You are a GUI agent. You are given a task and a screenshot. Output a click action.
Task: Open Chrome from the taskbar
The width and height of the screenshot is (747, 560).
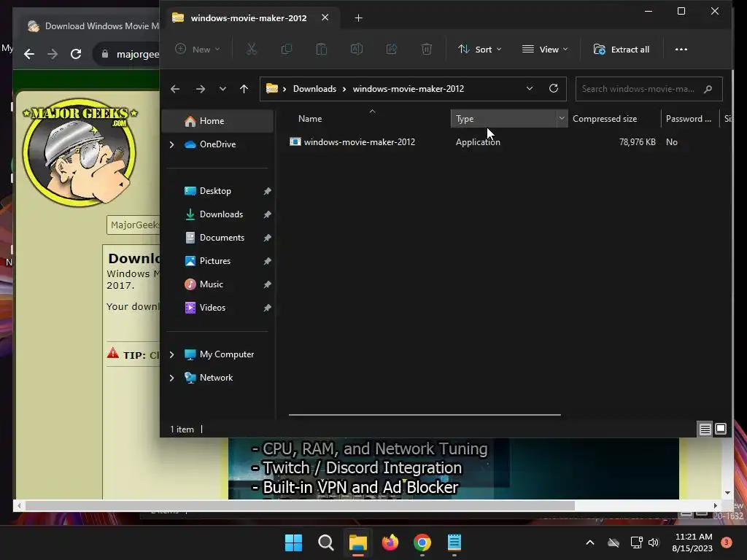pyautogui.click(x=422, y=542)
